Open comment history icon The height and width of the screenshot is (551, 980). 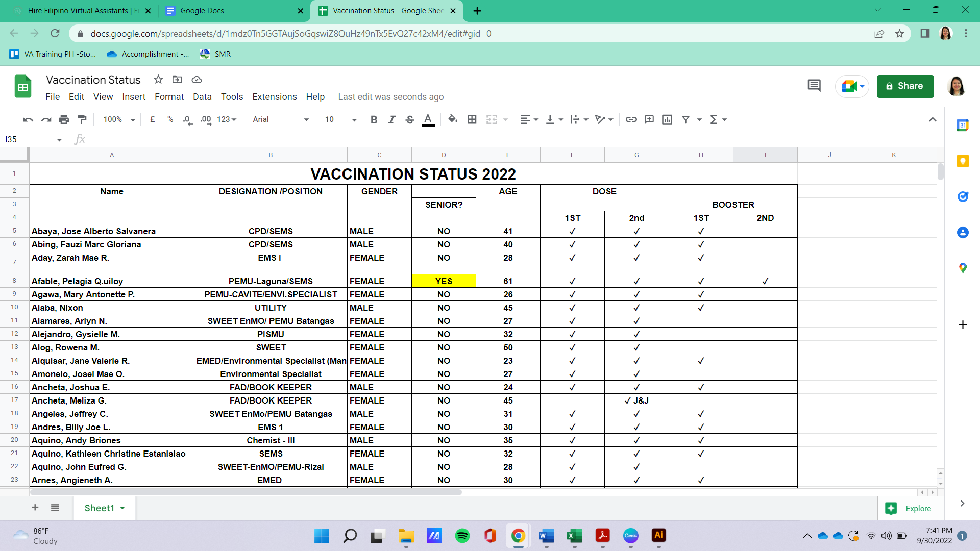point(814,86)
